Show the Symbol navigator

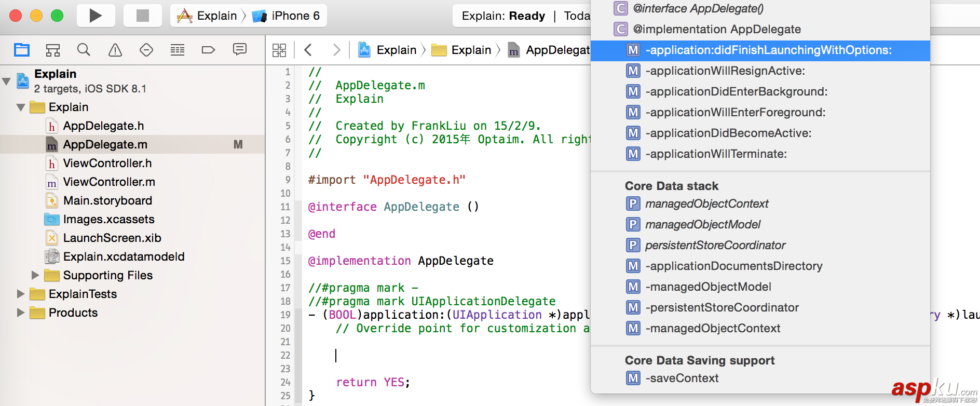52,50
